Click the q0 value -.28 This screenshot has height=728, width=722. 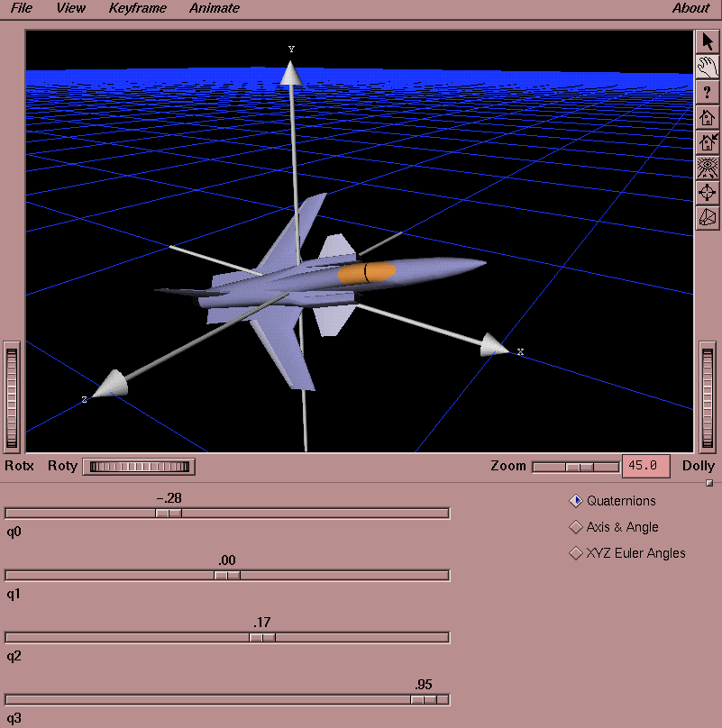[169, 498]
